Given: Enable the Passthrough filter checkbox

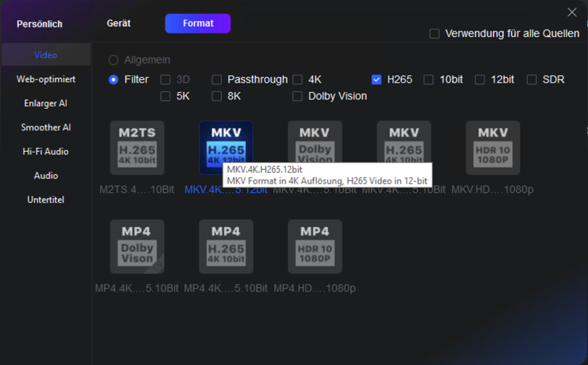Looking at the screenshot, I should point(217,80).
